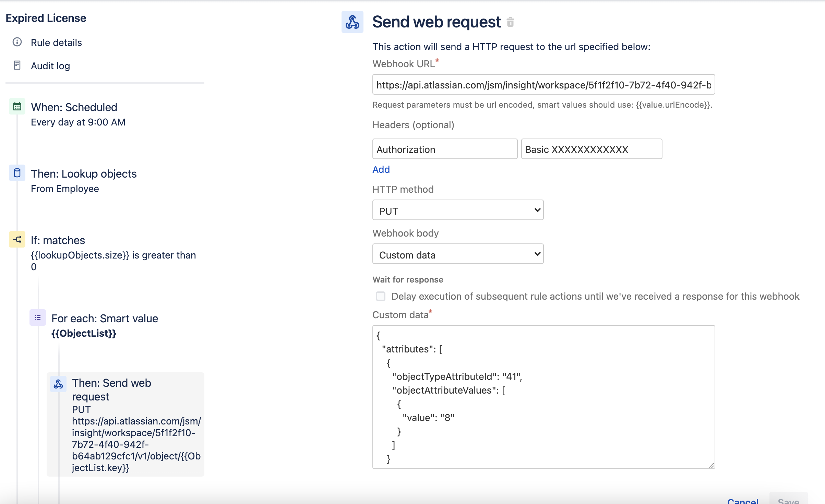The width and height of the screenshot is (825, 504).
Task: Click the Basic header value field
Action: click(x=591, y=149)
